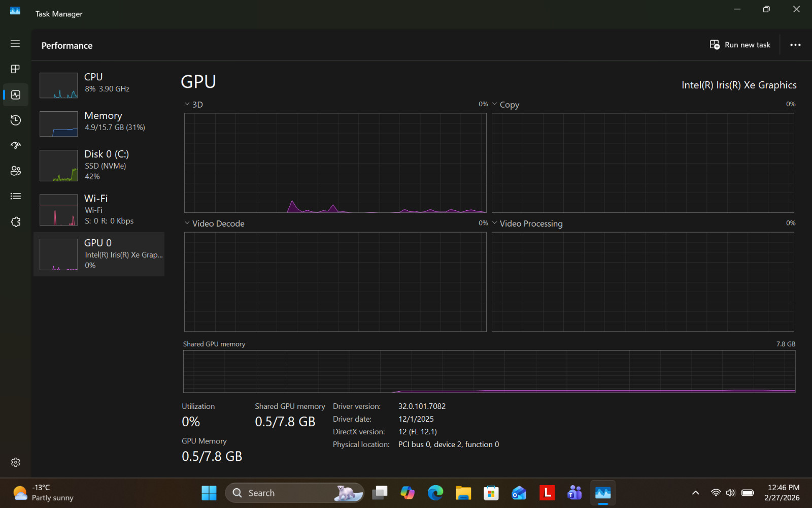Open Wi-Fi network tray icon
Screen dimensions: 812x508
716,493
